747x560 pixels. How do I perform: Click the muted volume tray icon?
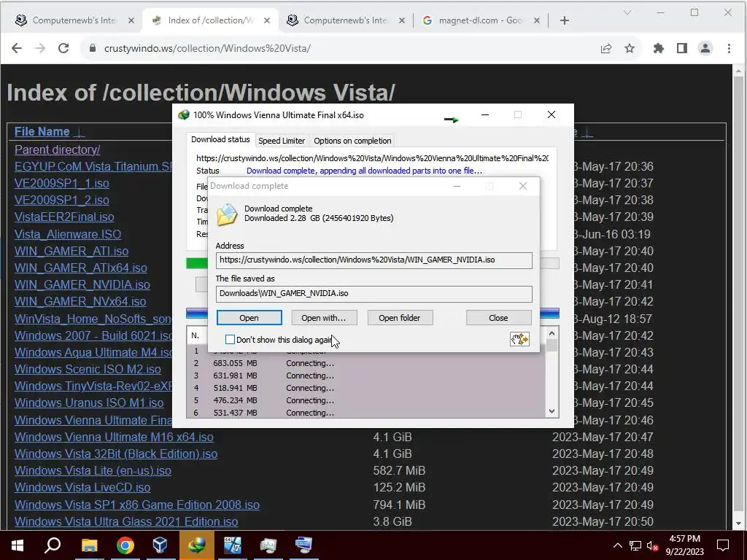652,545
